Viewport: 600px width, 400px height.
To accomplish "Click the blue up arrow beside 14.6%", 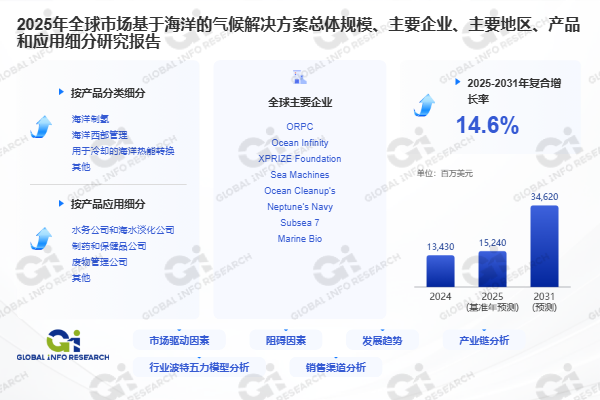I will pyautogui.click(x=424, y=105).
